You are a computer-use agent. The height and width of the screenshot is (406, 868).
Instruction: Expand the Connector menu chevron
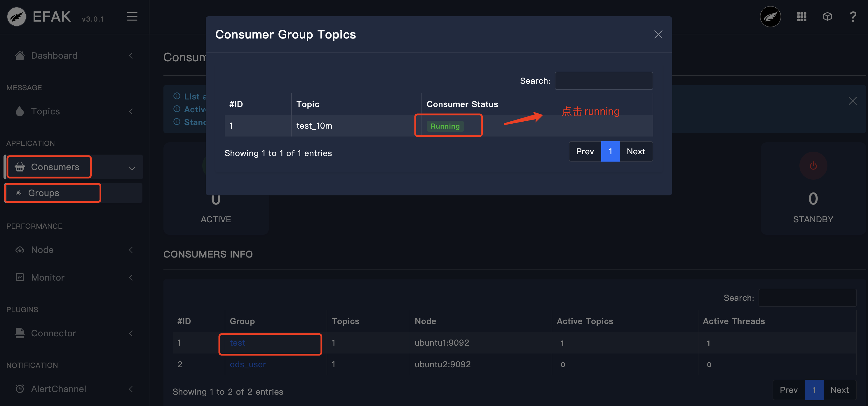pyautogui.click(x=131, y=333)
